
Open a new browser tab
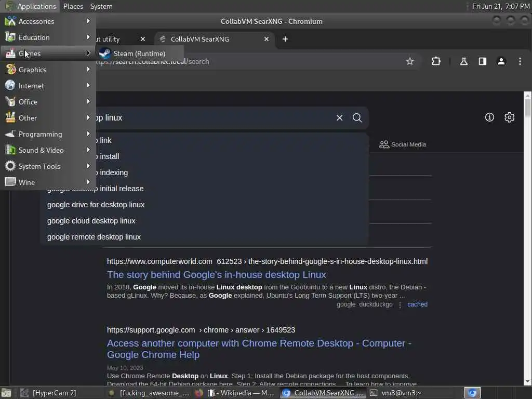coord(285,39)
